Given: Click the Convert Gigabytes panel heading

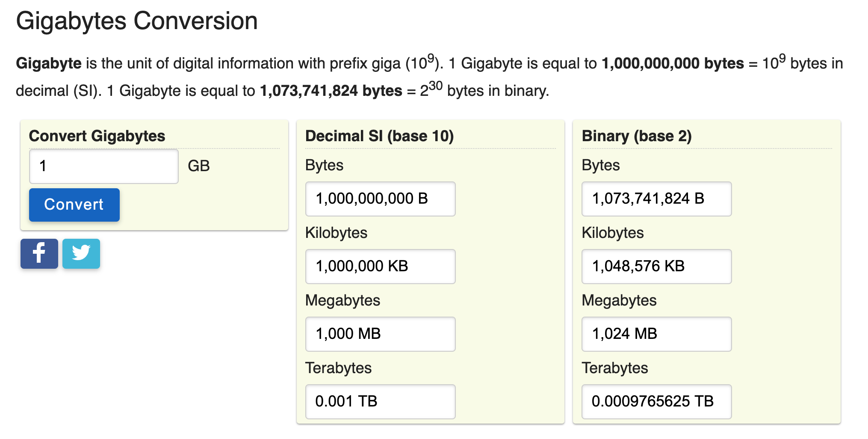Looking at the screenshot, I should pos(97,136).
